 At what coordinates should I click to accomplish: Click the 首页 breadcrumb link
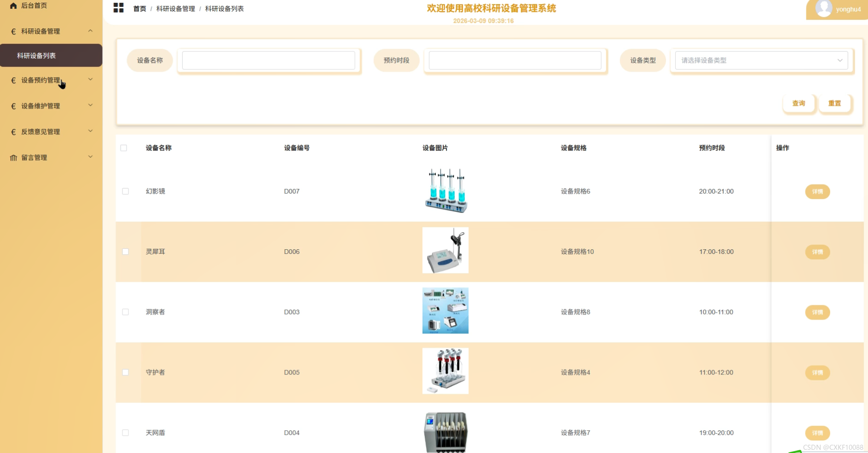(x=139, y=9)
